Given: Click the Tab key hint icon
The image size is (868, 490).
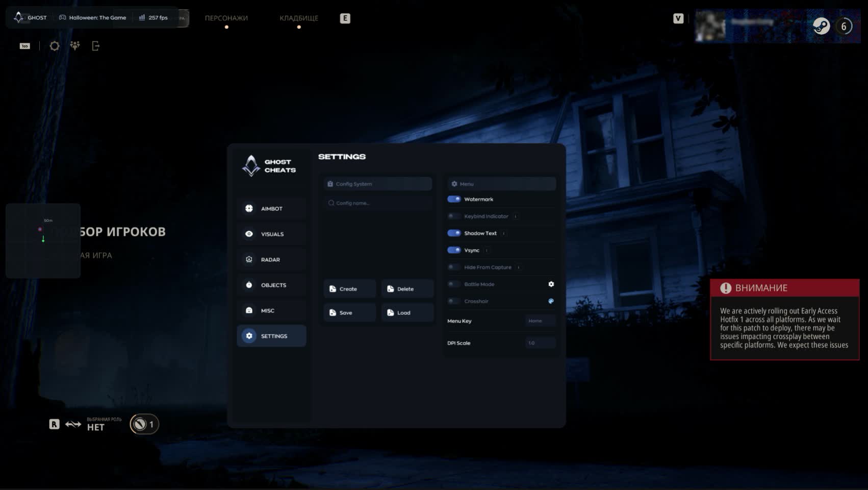Looking at the screenshot, I should point(24,46).
